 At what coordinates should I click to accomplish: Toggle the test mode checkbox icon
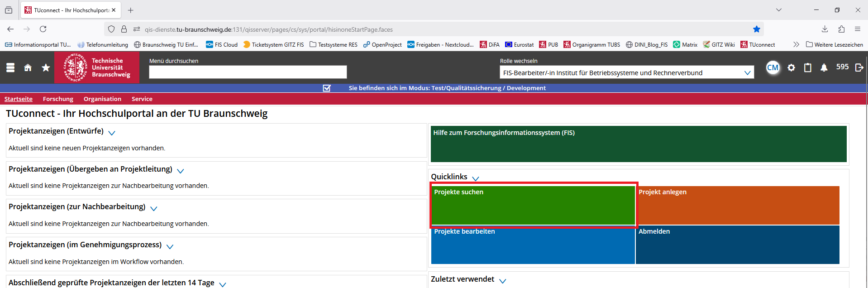coord(327,88)
